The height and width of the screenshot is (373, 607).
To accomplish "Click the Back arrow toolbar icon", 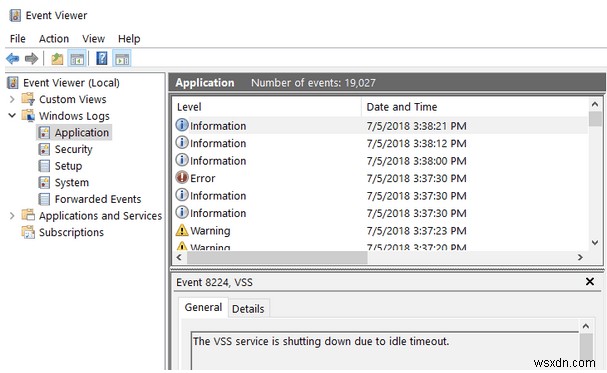I will point(13,59).
